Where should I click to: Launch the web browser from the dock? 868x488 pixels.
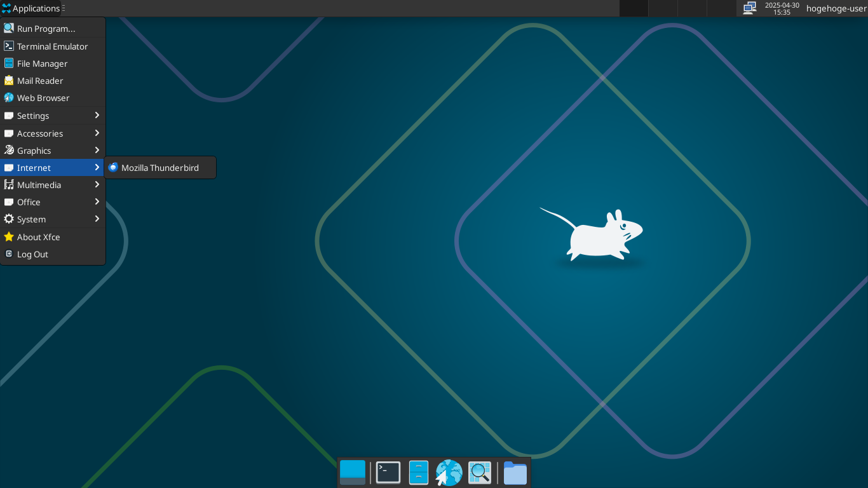pyautogui.click(x=449, y=473)
